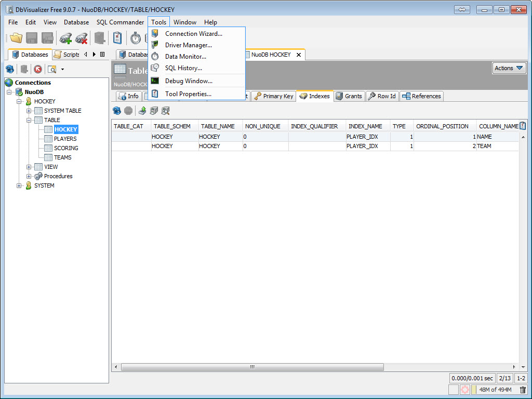
Task: Sort by the NON_UNIQUE column header
Action: (265, 126)
